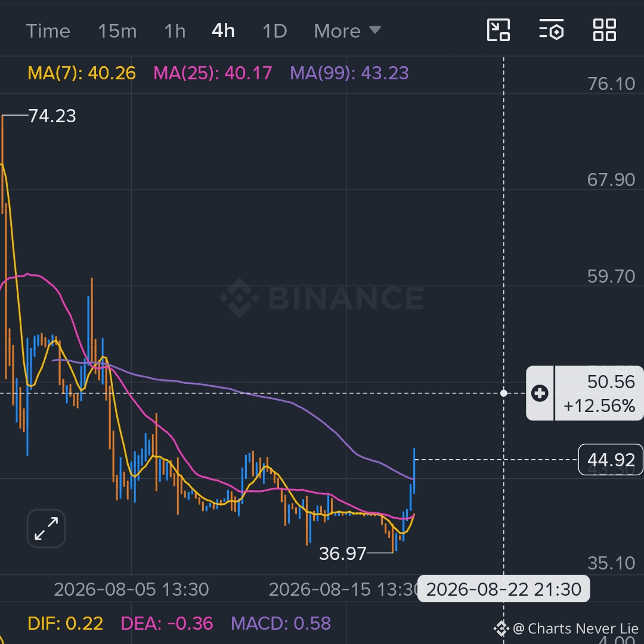This screenshot has width=644, height=644.
Task: Switch to the 1D interval
Action: point(274,31)
